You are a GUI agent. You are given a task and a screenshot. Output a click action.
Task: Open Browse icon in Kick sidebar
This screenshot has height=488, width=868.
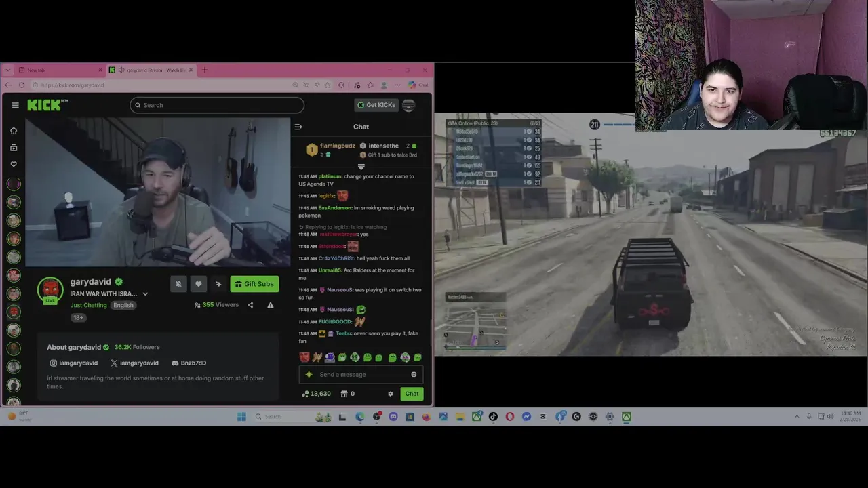point(14,148)
